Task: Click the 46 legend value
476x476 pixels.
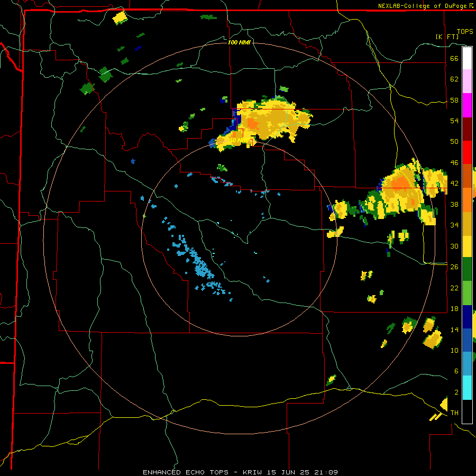Action: click(454, 163)
